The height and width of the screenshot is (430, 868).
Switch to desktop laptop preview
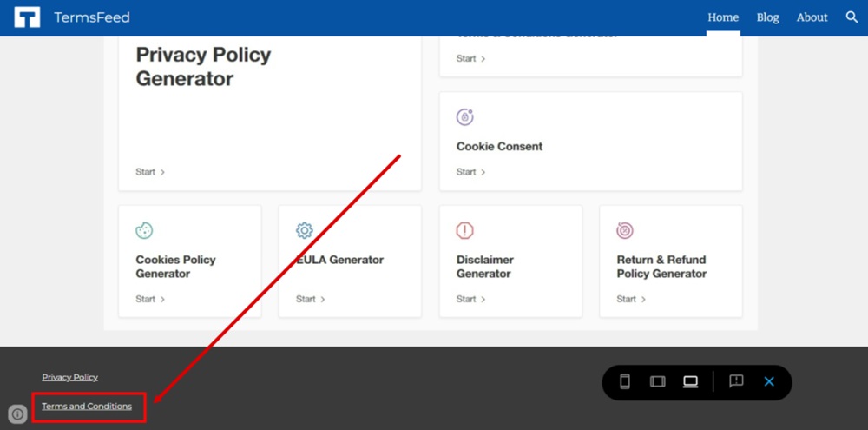point(690,382)
